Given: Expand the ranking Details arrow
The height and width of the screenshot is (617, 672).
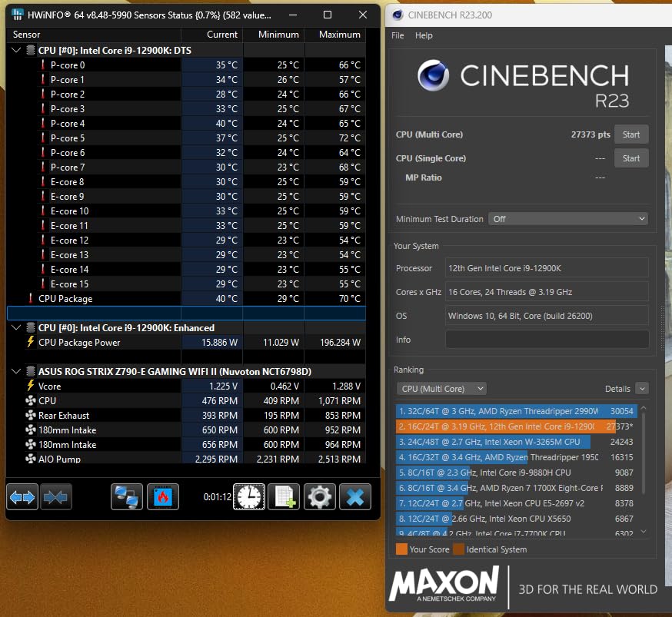Looking at the screenshot, I should pyautogui.click(x=641, y=389).
